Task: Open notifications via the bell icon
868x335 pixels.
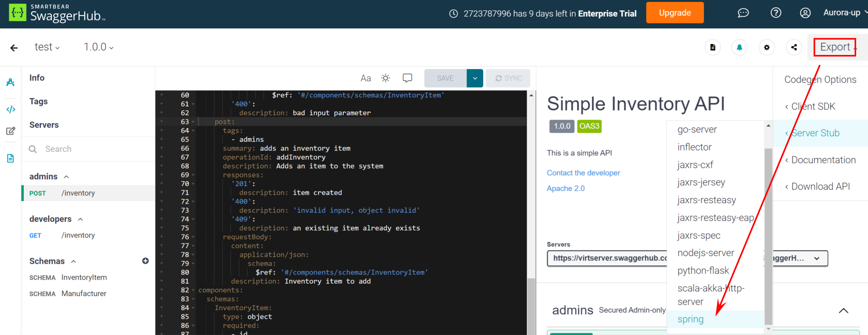Action: coord(739,47)
